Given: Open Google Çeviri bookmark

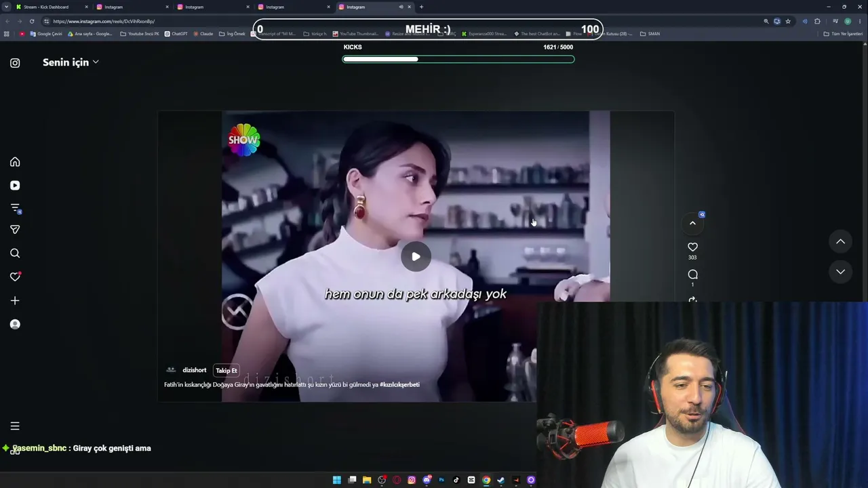Looking at the screenshot, I should tap(46, 34).
